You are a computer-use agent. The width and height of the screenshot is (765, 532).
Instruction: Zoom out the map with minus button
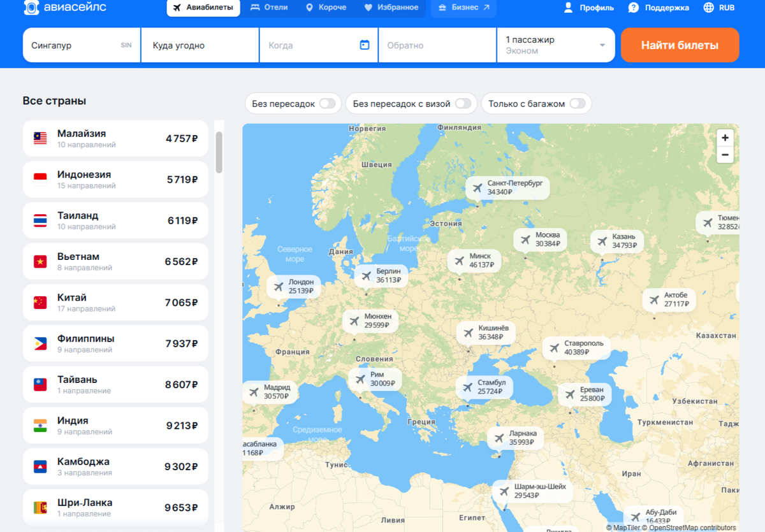725,155
